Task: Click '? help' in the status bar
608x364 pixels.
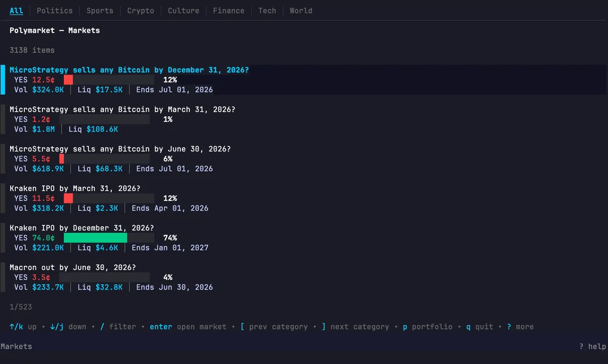Action: 592,346
